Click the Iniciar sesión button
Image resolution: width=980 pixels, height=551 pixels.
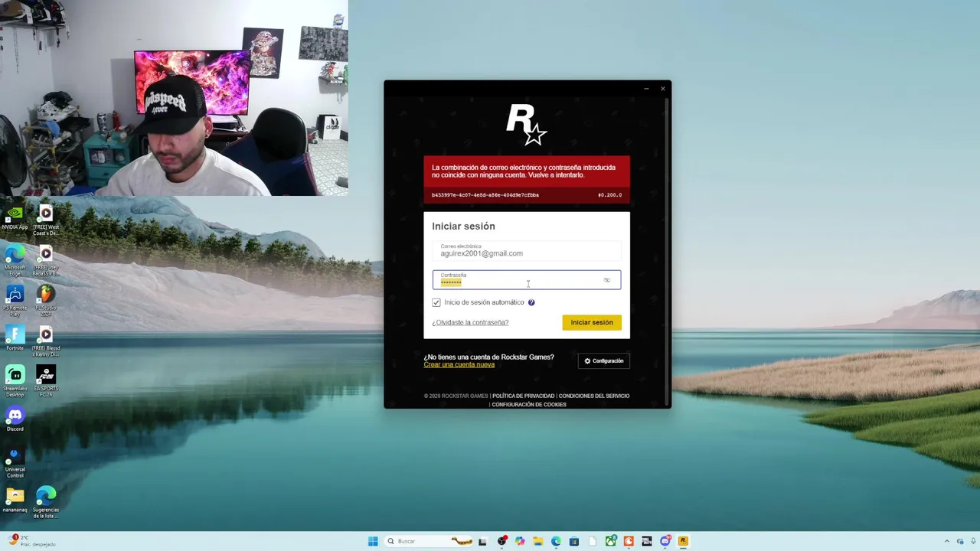coord(592,322)
